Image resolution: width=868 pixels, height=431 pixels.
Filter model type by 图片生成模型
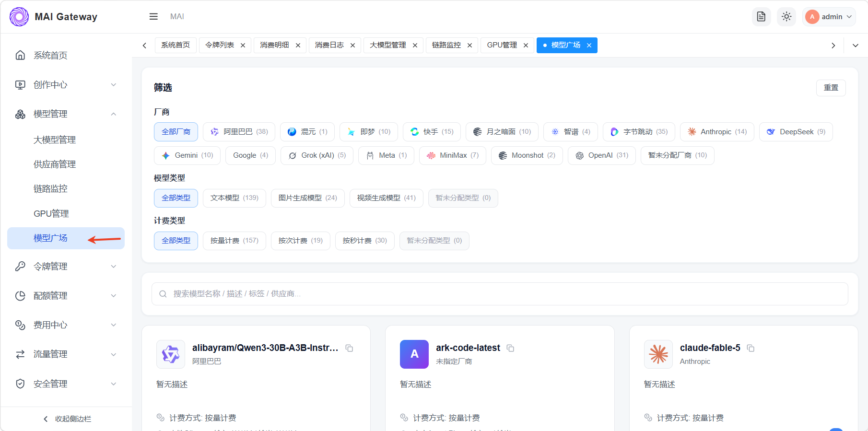(308, 198)
